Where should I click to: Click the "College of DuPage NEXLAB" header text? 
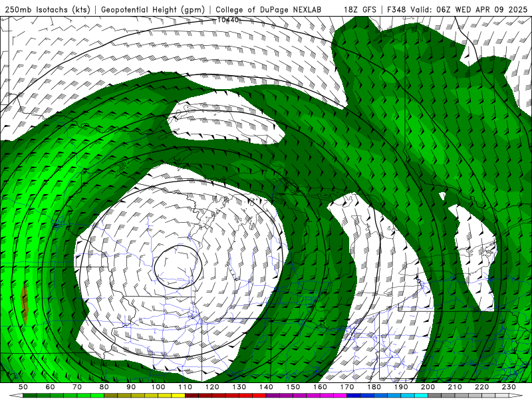[x=268, y=9]
